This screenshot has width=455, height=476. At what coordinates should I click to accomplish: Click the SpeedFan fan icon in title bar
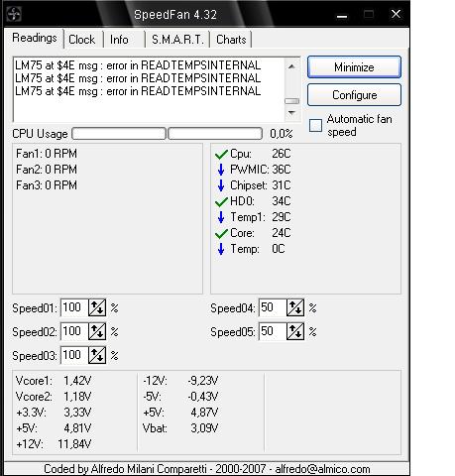(x=14, y=14)
